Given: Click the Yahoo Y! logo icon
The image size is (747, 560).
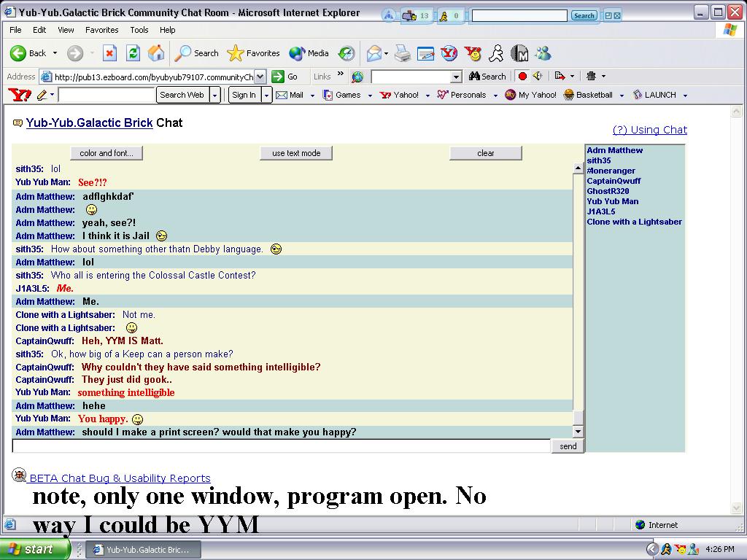Looking at the screenshot, I should (x=20, y=95).
